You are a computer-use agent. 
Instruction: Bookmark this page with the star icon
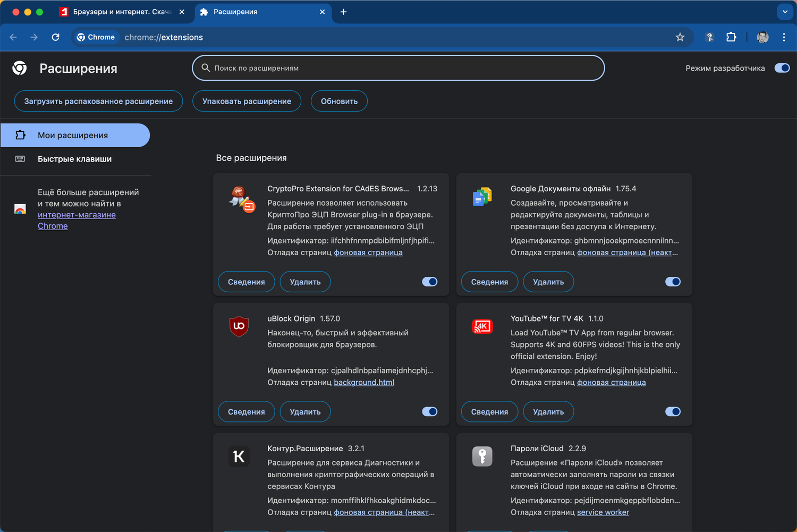click(680, 37)
